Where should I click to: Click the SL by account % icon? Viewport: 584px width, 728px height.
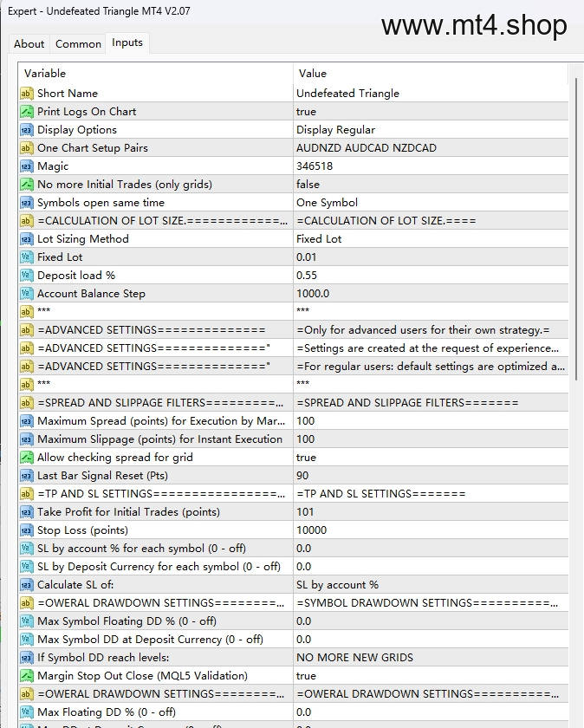[27, 549]
